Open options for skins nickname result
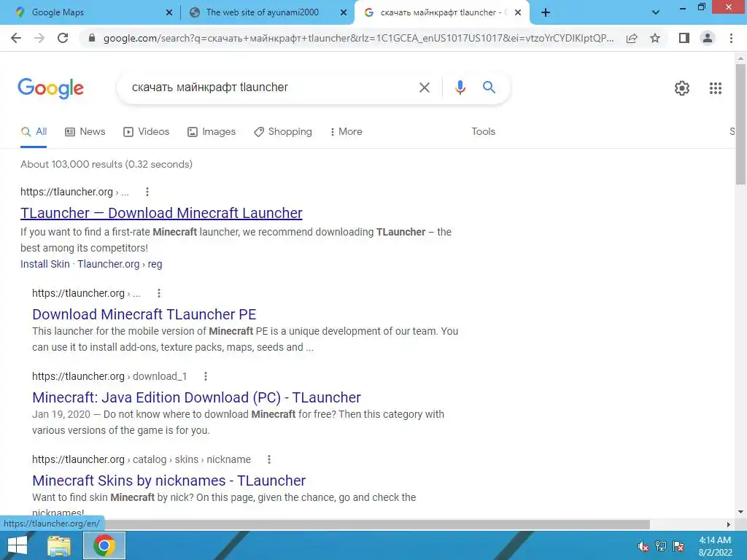 click(269, 459)
